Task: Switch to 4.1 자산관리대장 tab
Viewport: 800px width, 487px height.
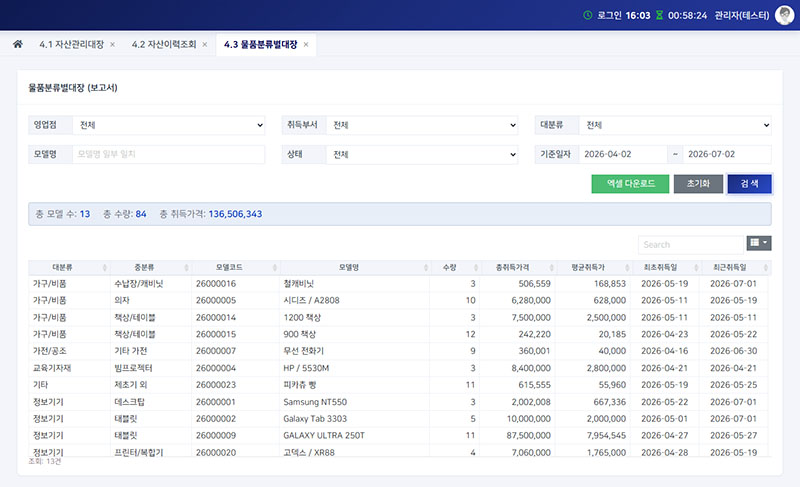Action: click(x=71, y=44)
